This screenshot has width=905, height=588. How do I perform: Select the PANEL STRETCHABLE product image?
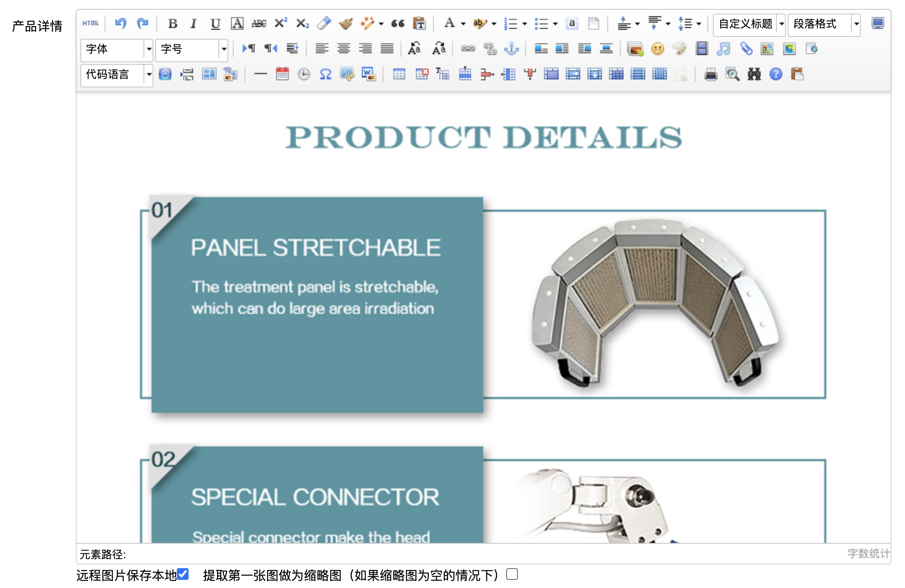point(656,304)
